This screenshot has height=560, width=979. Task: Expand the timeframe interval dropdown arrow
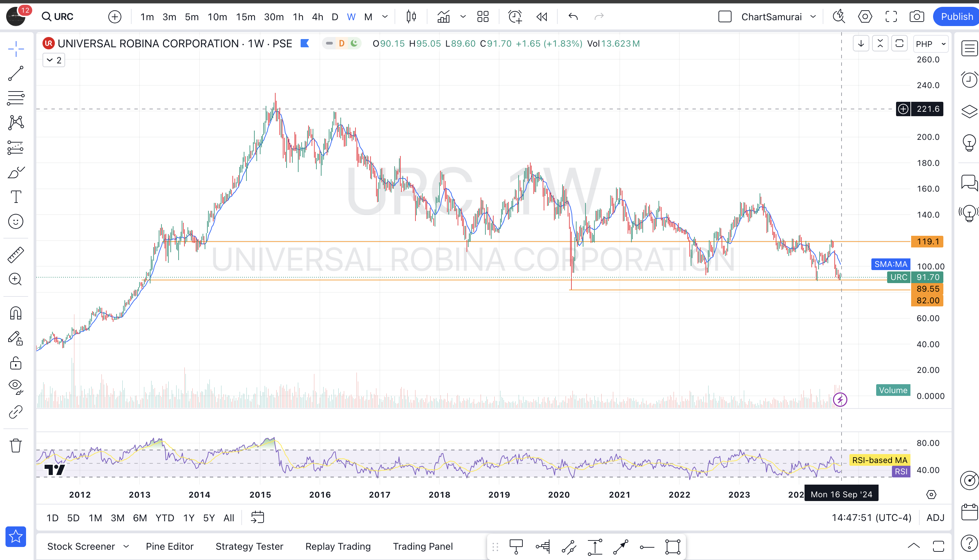385,16
